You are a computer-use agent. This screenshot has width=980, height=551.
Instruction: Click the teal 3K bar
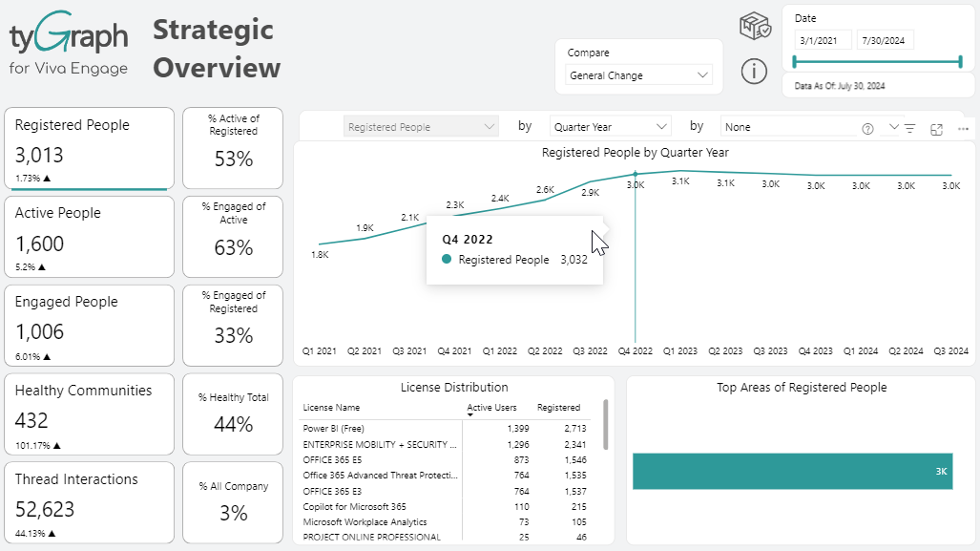(x=793, y=472)
